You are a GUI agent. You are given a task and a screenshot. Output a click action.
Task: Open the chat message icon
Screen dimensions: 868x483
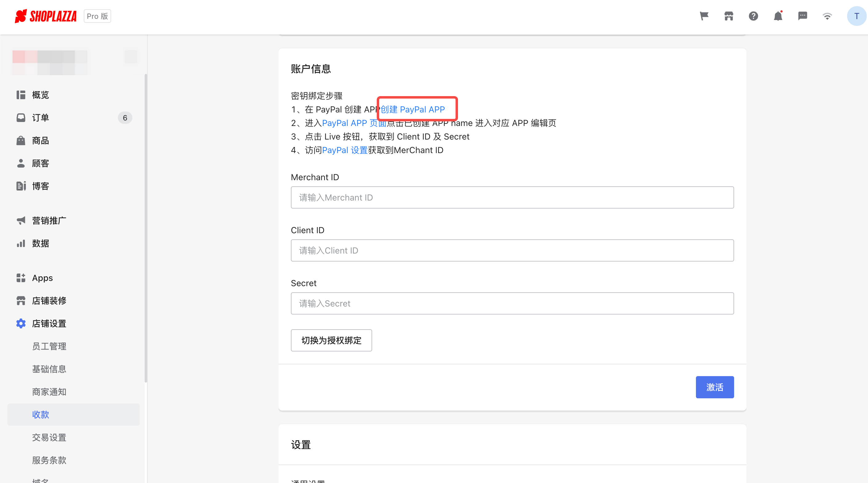click(x=802, y=16)
